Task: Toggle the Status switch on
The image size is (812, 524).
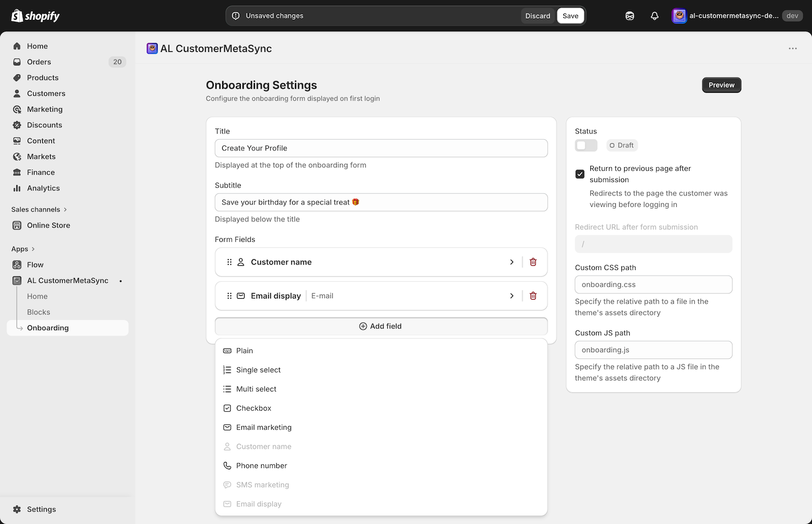Action: coord(586,145)
